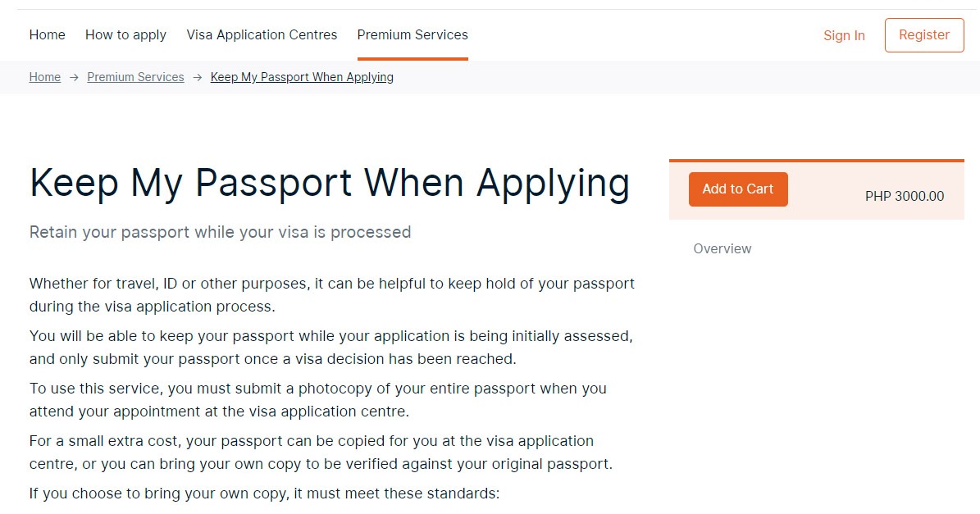Image resolution: width=980 pixels, height=514 pixels.
Task: Click the Sign In link
Action: 844,35
